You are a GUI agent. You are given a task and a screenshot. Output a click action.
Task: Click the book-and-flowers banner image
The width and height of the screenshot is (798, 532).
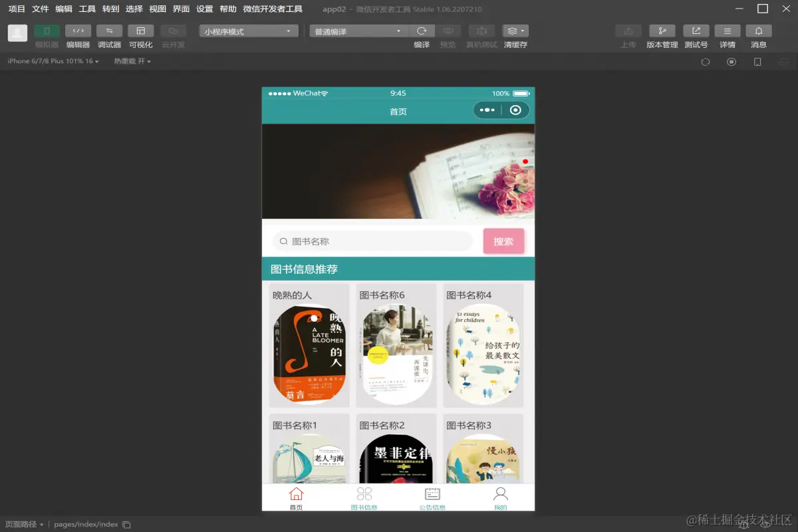(x=398, y=172)
